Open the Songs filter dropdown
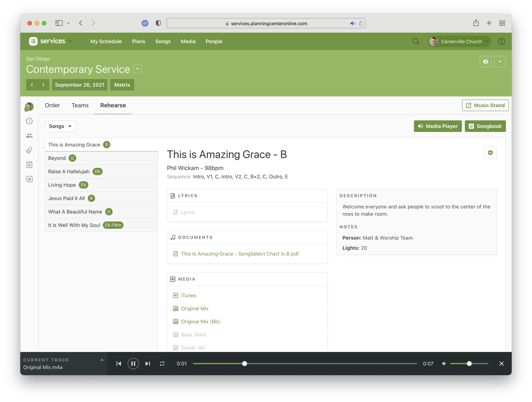This screenshot has height=402, width=532. [x=60, y=126]
